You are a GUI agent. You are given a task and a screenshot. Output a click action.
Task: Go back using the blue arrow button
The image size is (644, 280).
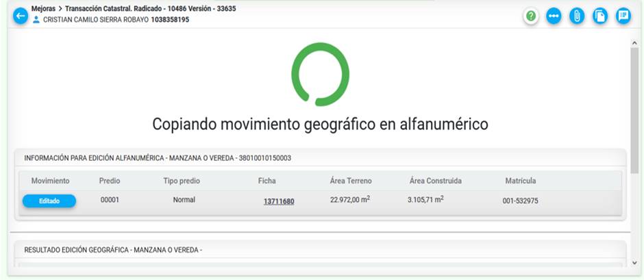(x=21, y=16)
